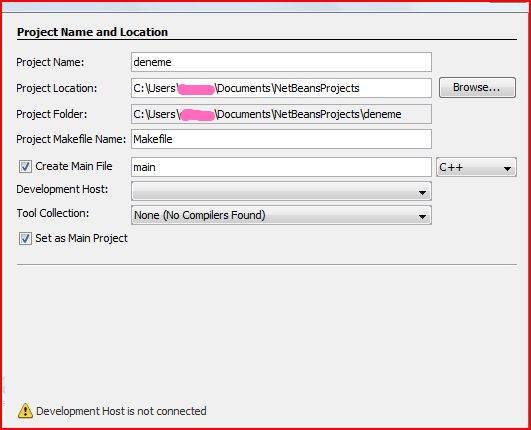531x430 pixels.
Task: Open the Development Host dropdown
Action: click(281, 191)
